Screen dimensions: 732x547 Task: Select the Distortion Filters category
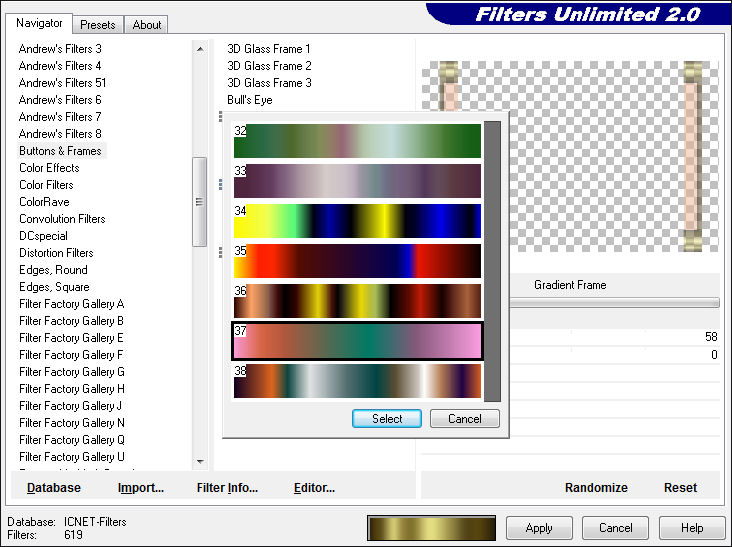56,253
